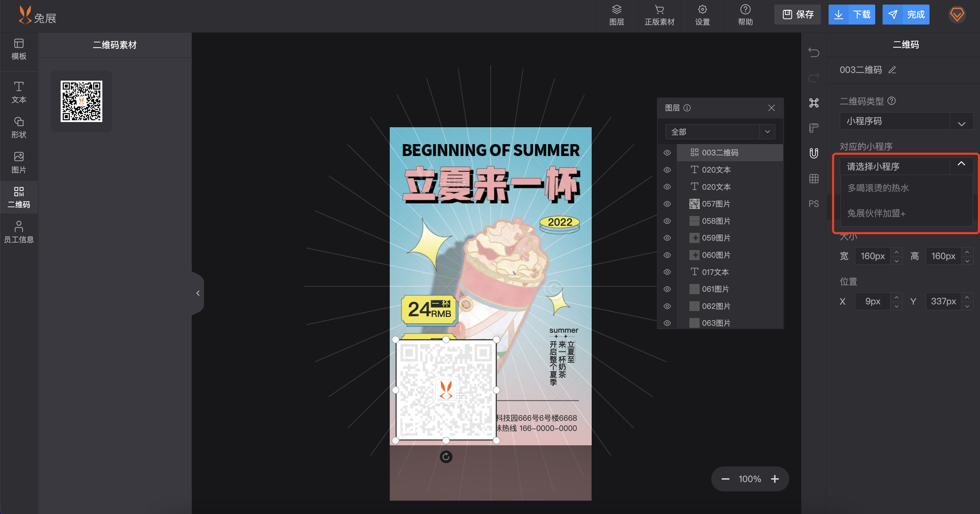Screen dimensions: 980x514
Task: Click the user avatar icon
Action: [957, 15]
